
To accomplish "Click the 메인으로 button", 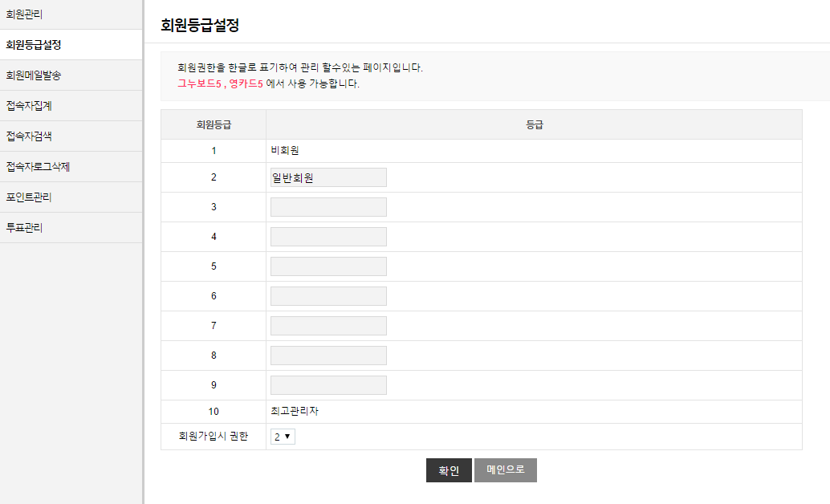I will [506, 470].
